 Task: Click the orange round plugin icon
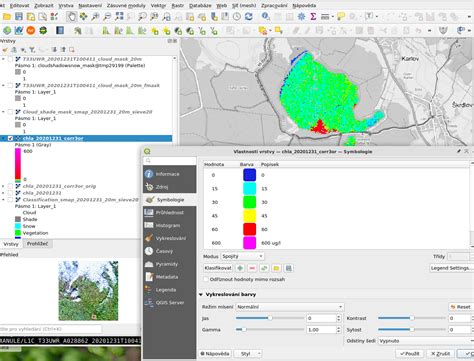(x=31, y=31)
